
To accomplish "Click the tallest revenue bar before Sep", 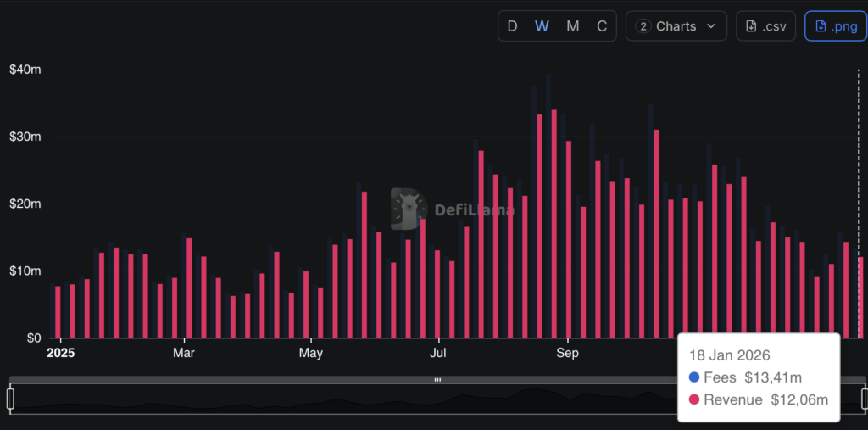I will point(554,224).
